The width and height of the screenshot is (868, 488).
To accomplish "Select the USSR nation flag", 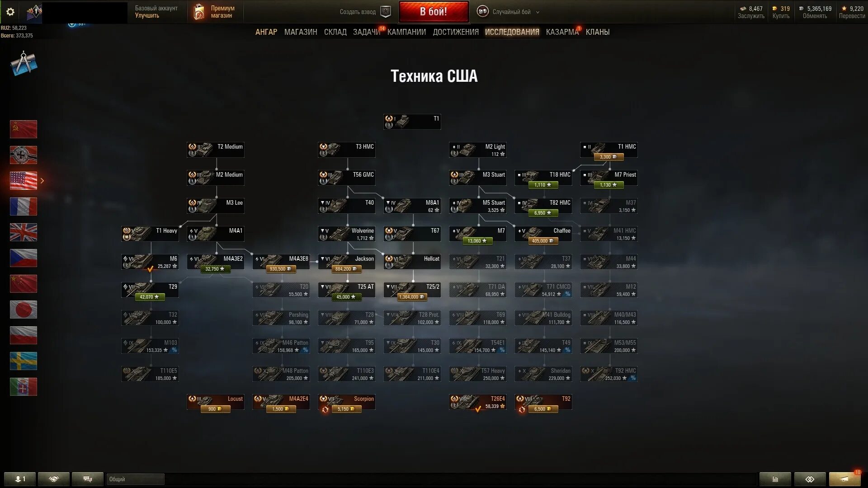I will tap(24, 129).
